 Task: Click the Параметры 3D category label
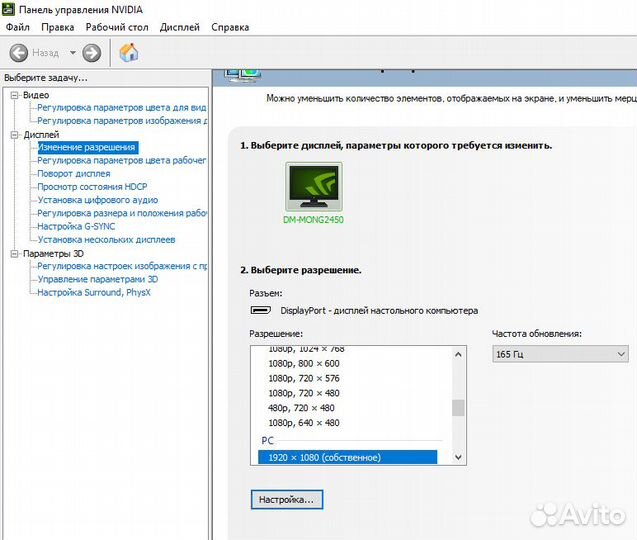53,254
